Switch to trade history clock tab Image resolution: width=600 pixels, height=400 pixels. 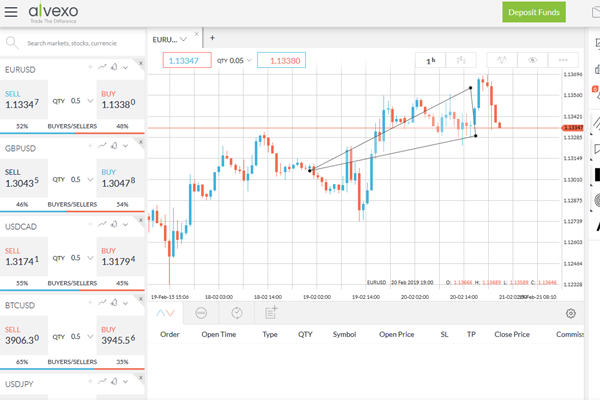[x=237, y=313]
